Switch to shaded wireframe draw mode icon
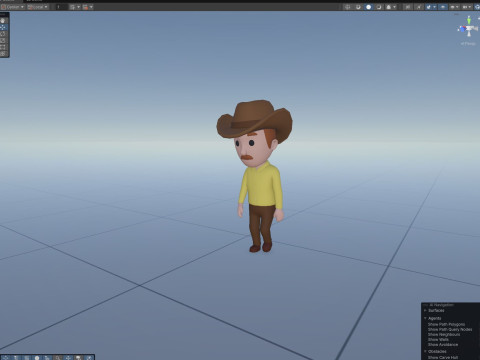 click(358, 7)
